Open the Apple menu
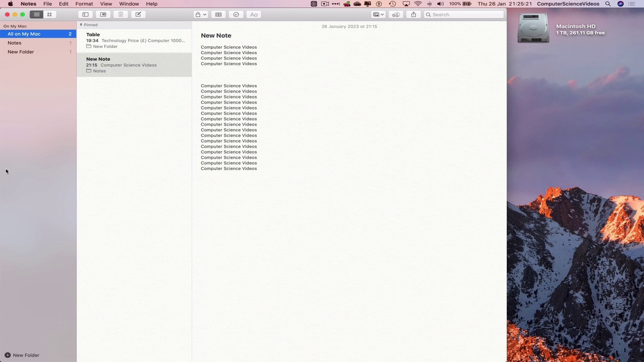 [x=10, y=4]
